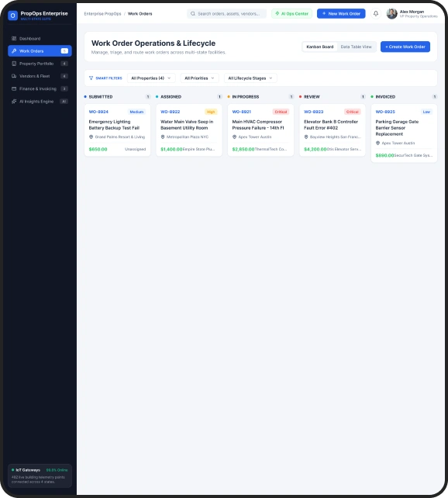Screen dimensions: 448x498
Task: Open Finance & Invoicing page
Action: 40,88
